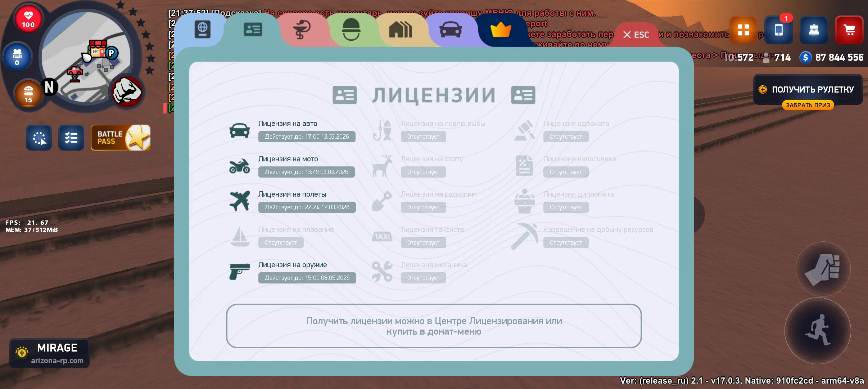Click the briefcase inventory icon
The image size is (868, 389).
pyautogui.click(x=814, y=30)
